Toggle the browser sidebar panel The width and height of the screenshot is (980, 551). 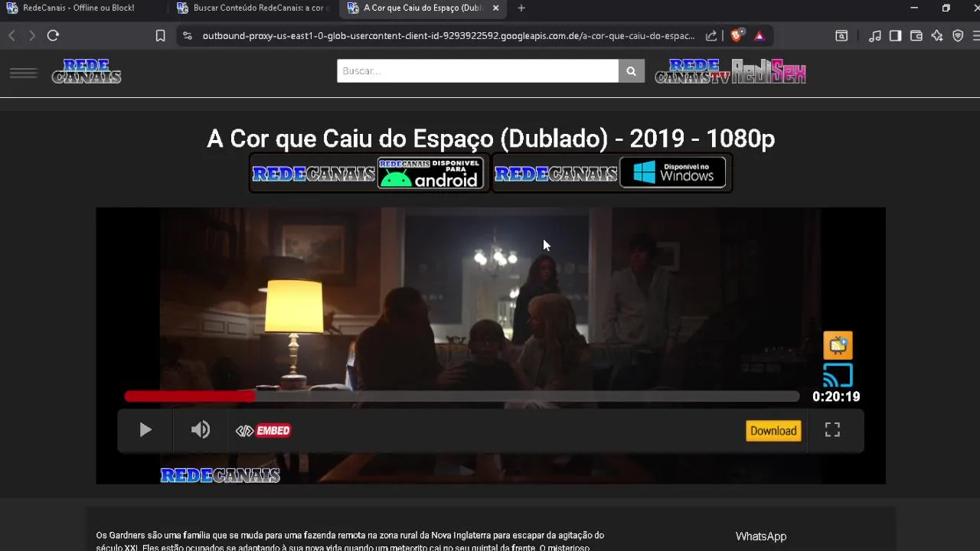tap(895, 36)
